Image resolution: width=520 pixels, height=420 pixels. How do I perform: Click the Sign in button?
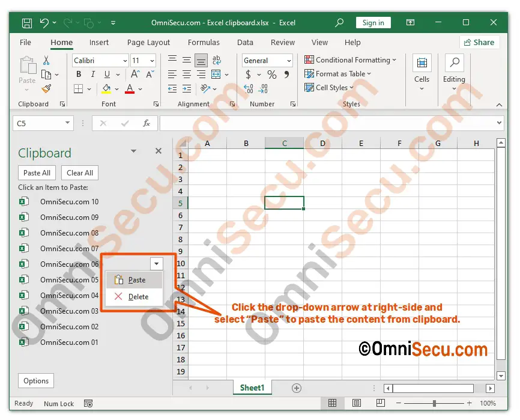pos(373,23)
